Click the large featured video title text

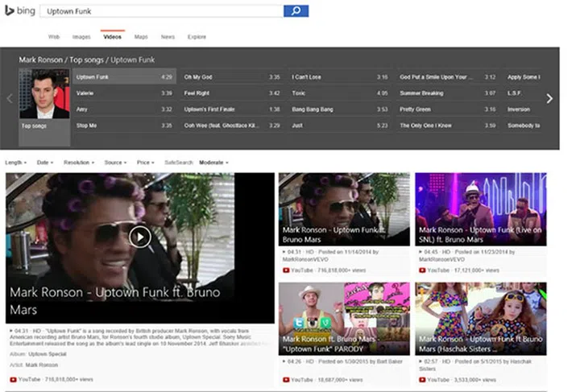click(x=114, y=301)
